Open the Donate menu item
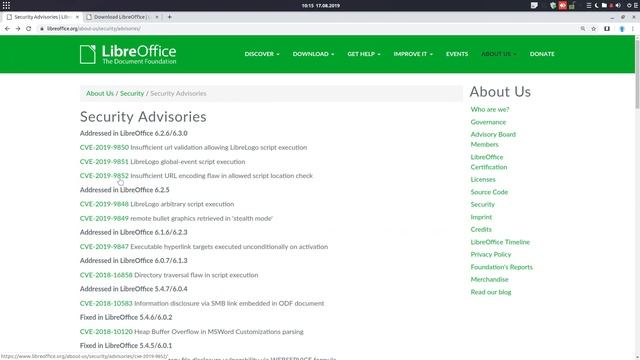640x360 pixels. (x=542, y=54)
